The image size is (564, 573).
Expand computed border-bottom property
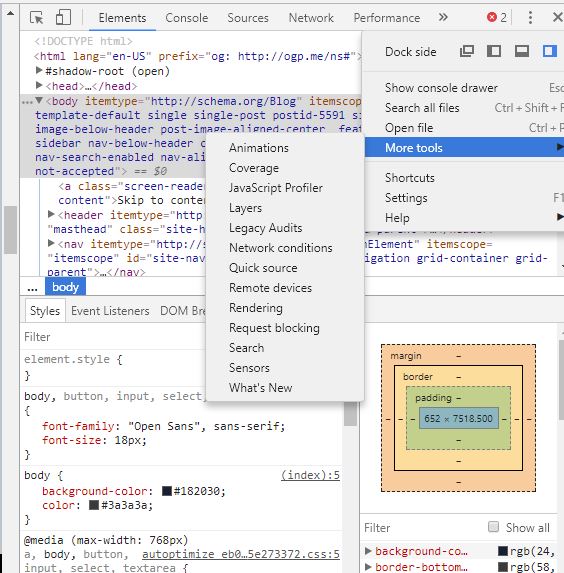click(368, 567)
